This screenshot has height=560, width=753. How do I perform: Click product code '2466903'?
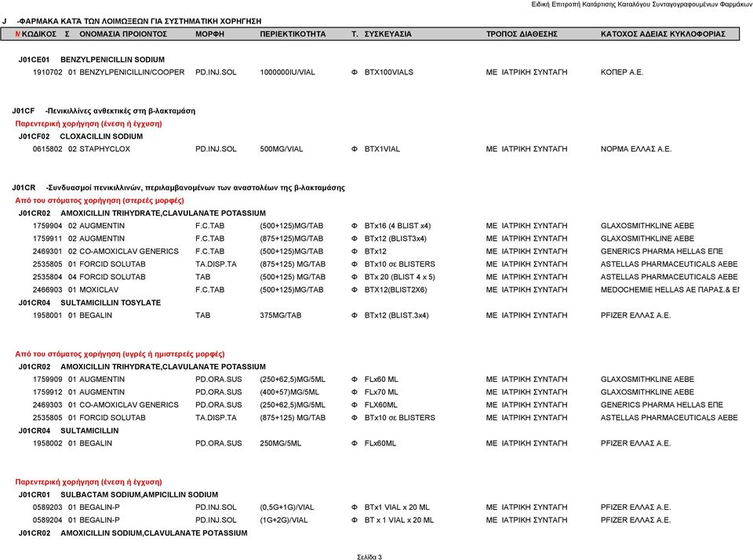[x=48, y=289]
